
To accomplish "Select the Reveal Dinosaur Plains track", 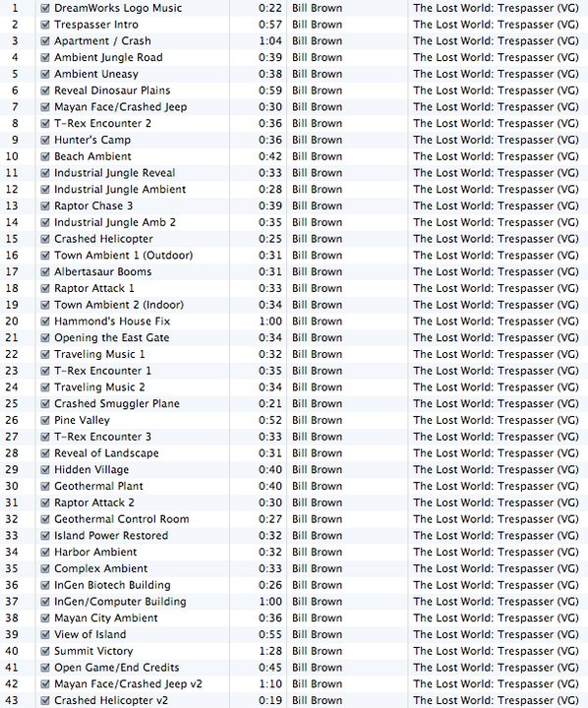I will pos(294,90).
